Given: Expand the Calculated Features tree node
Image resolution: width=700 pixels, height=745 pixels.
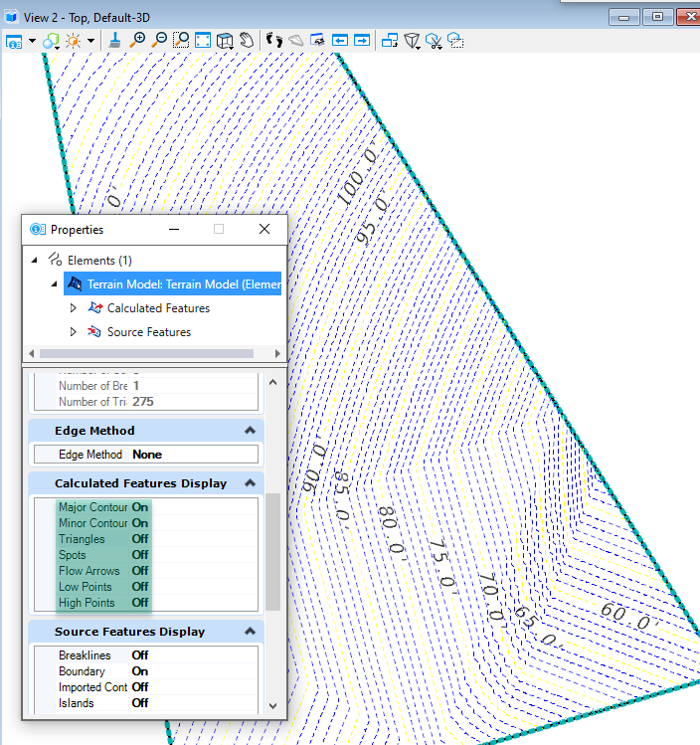Looking at the screenshot, I should pos(73,308).
